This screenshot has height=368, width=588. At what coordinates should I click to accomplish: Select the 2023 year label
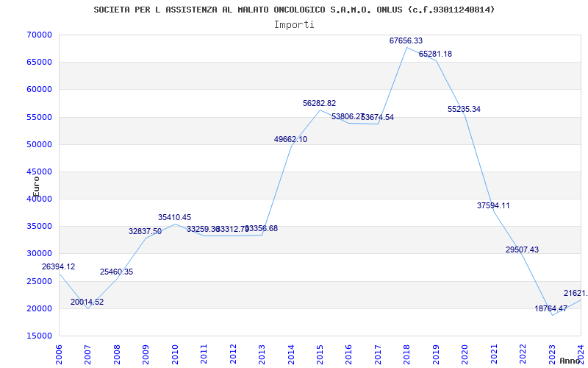(552, 354)
